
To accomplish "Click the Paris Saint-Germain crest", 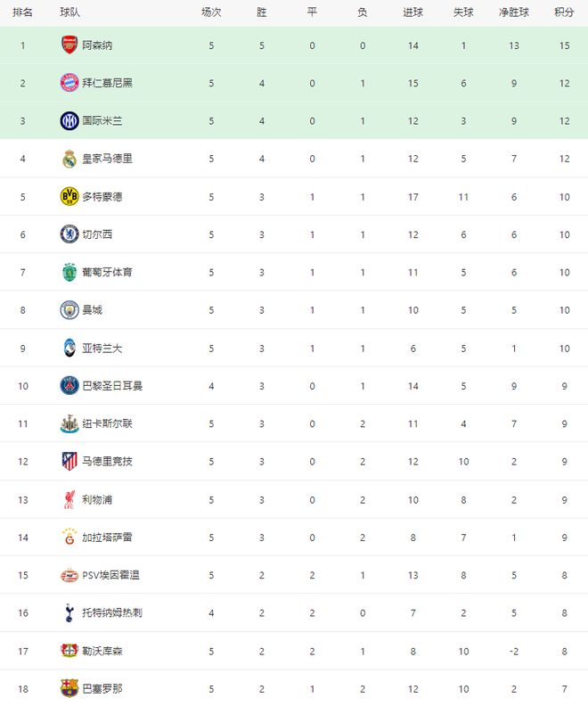I will 69,386.
